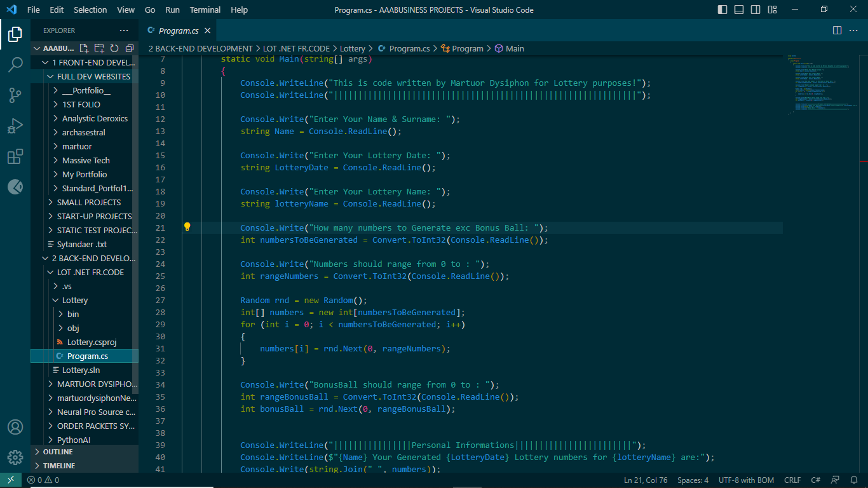Open the Extensions view
This screenshot has height=488, width=868.
(15, 156)
